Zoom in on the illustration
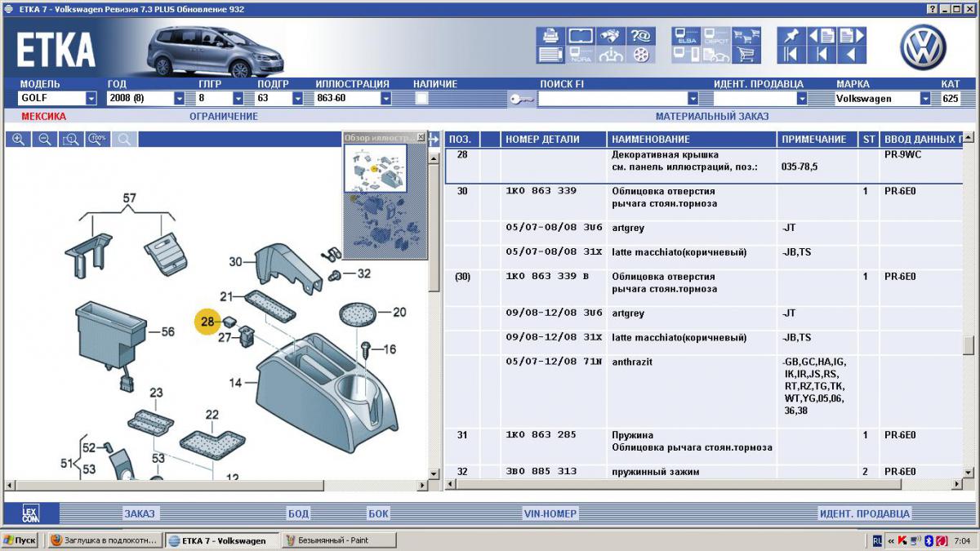Viewport: 980px width, 551px height. [x=19, y=140]
